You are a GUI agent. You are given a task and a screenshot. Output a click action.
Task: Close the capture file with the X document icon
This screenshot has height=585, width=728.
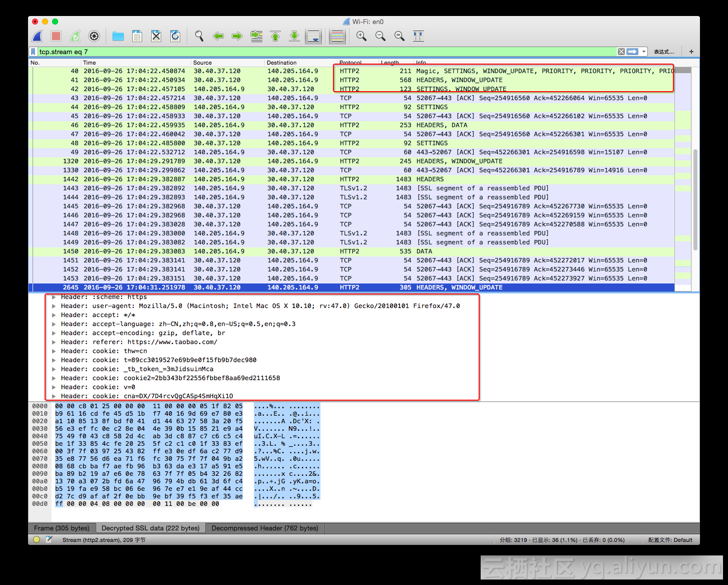(x=156, y=36)
